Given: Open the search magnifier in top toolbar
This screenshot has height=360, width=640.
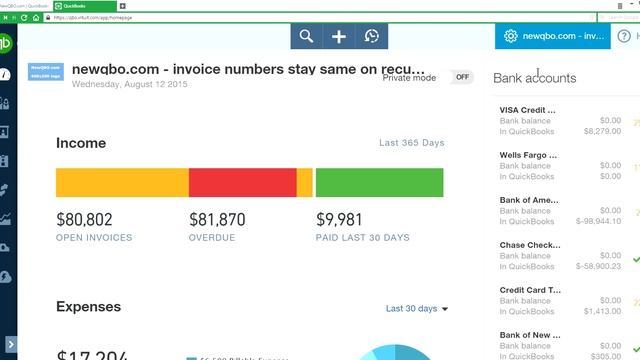Looking at the screenshot, I should pos(306,36).
